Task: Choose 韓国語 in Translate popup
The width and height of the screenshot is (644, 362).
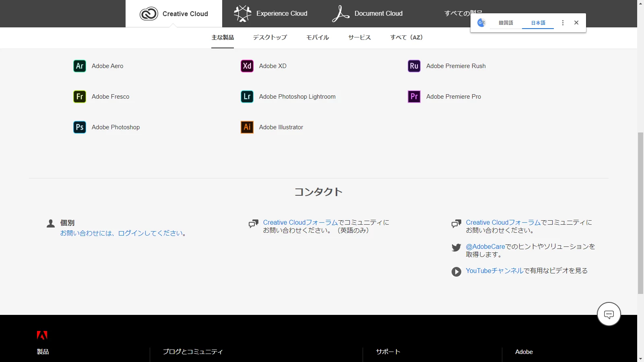Action: pos(506,23)
